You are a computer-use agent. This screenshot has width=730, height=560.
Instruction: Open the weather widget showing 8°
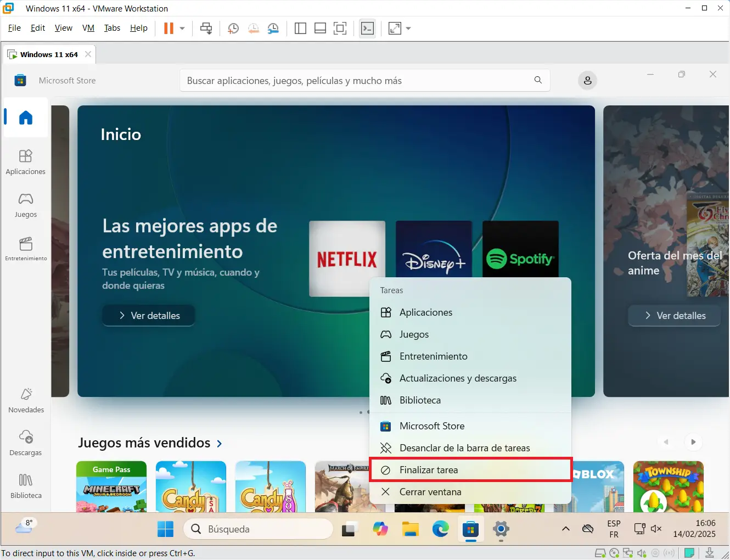point(25,526)
